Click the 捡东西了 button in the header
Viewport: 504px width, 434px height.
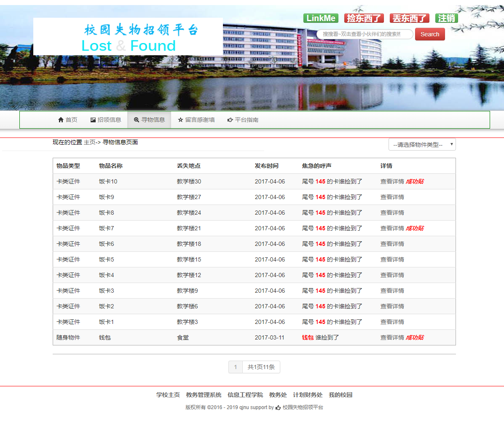click(x=364, y=18)
